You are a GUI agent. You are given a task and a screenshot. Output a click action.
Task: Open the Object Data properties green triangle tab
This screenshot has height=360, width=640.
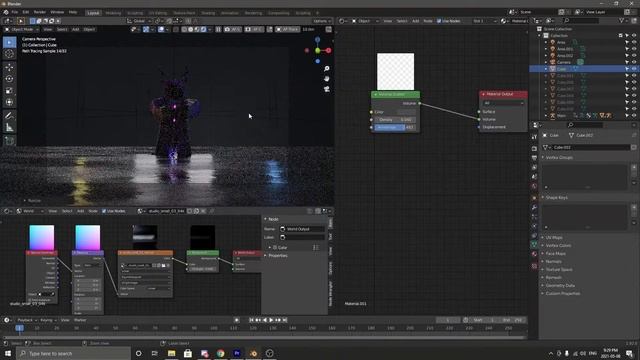pyautogui.click(x=534, y=244)
